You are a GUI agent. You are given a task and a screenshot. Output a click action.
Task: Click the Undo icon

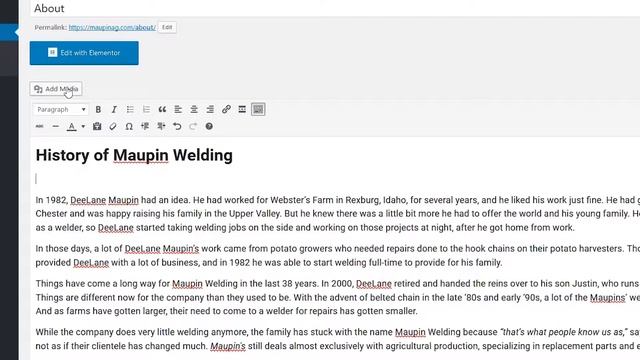pyautogui.click(x=177, y=127)
